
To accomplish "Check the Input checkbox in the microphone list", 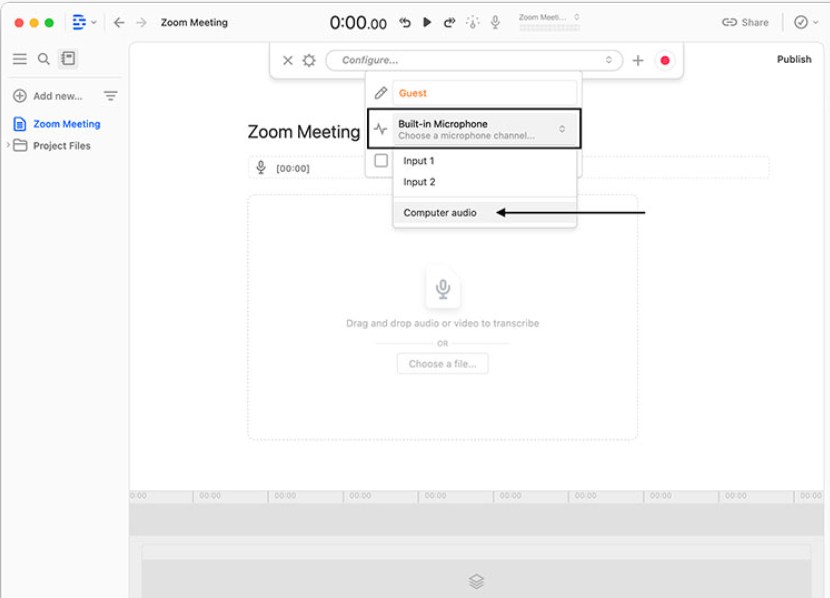I will pyautogui.click(x=383, y=161).
